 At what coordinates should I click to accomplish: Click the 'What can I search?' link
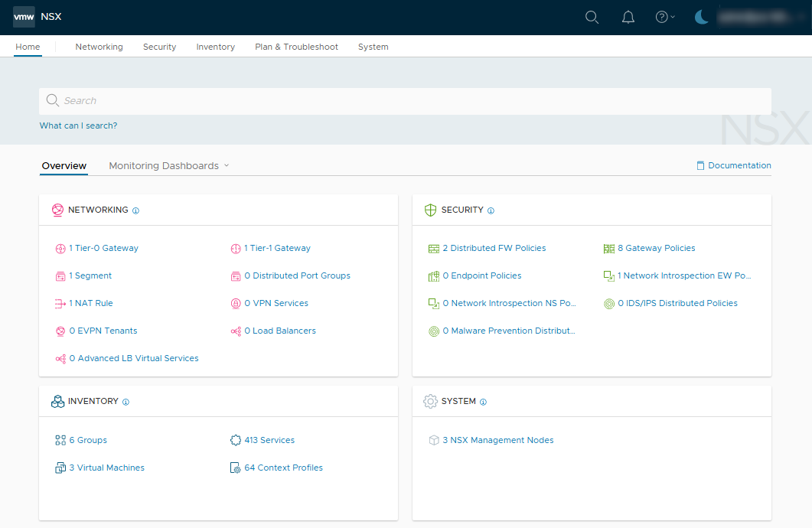point(78,125)
